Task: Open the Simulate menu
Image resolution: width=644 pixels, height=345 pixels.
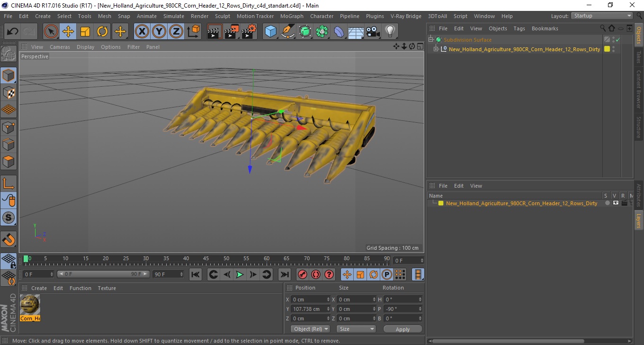Action: point(174,16)
